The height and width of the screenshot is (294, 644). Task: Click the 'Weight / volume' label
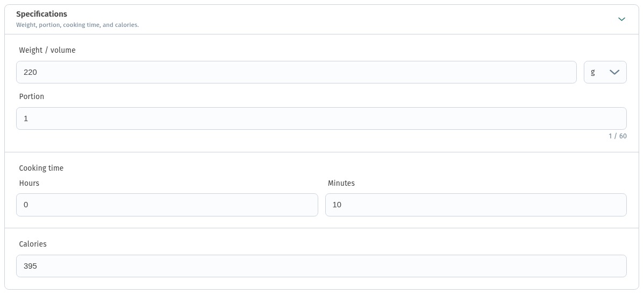tap(47, 50)
